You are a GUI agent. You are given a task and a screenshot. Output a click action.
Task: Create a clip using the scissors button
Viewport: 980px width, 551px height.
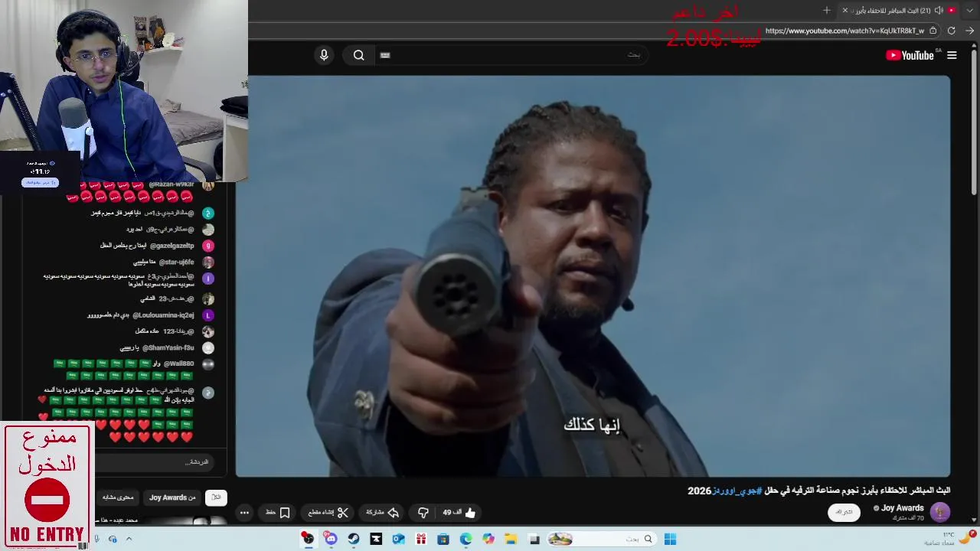pos(328,513)
